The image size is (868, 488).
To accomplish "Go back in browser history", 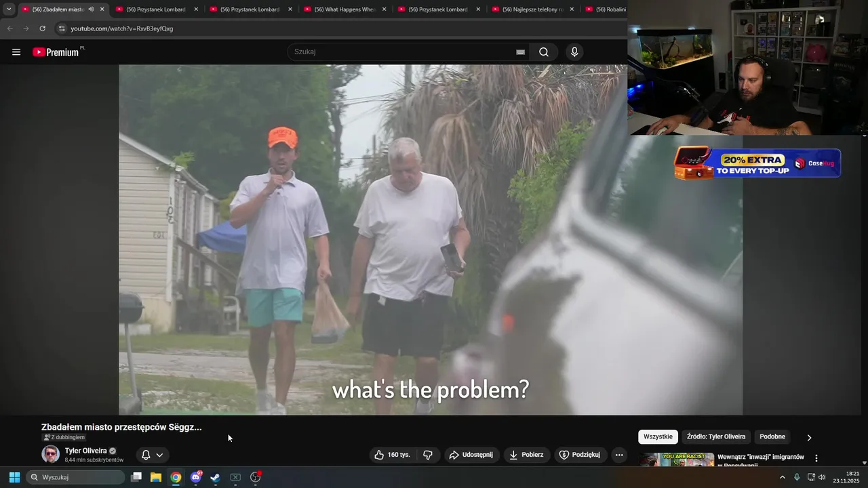I will [9, 28].
